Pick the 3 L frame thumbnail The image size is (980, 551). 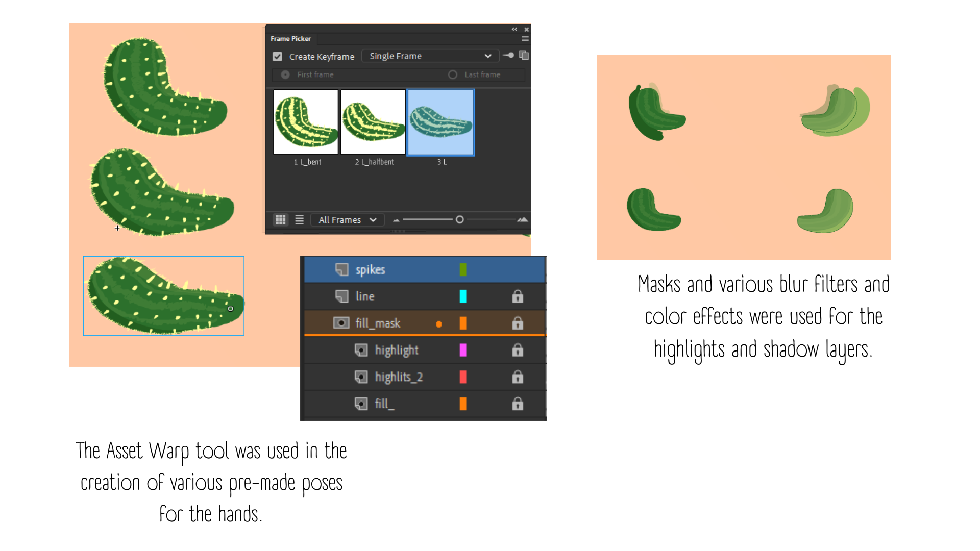(x=440, y=122)
